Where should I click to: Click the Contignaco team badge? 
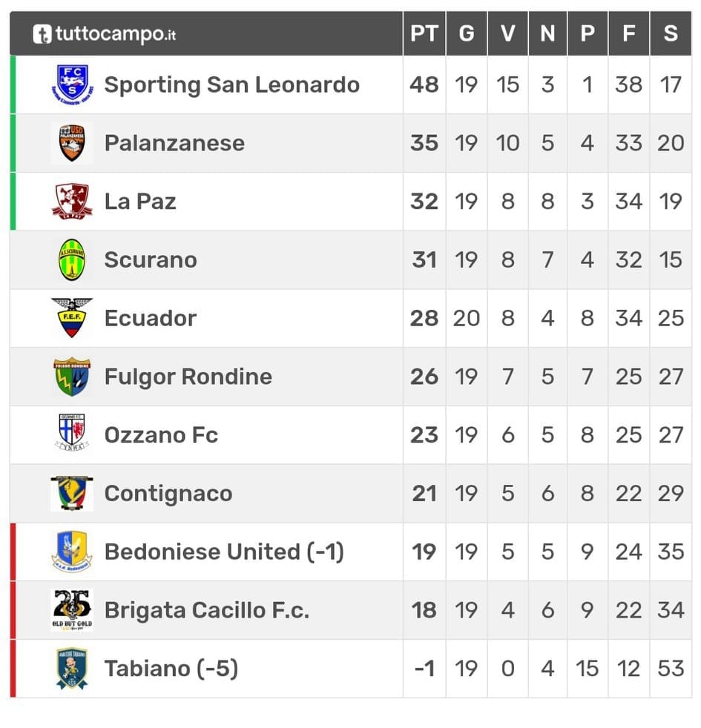(x=72, y=493)
